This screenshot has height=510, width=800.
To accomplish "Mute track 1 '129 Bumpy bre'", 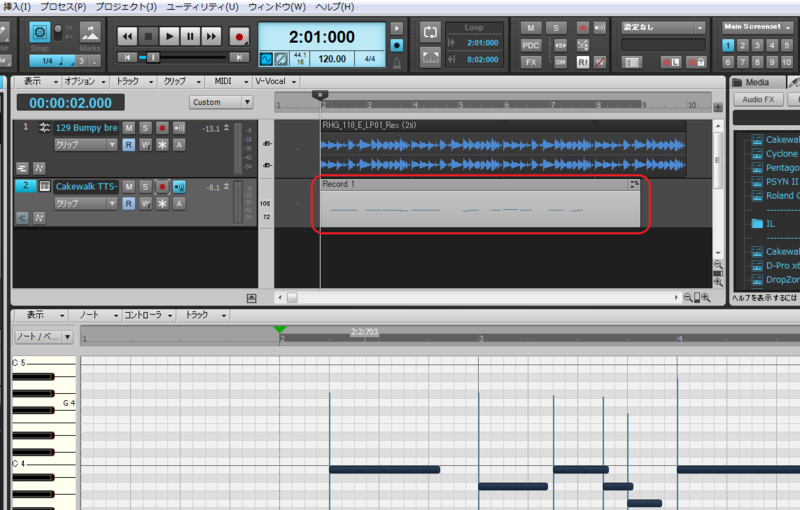I will 129,128.
